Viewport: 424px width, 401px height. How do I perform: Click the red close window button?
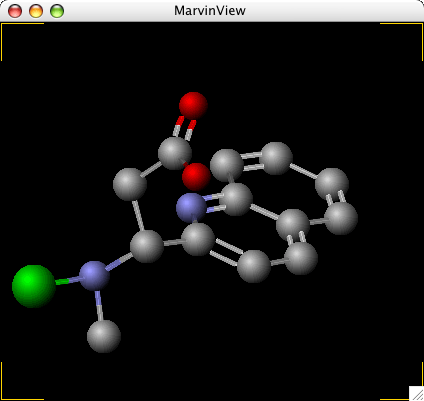point(15,11)
